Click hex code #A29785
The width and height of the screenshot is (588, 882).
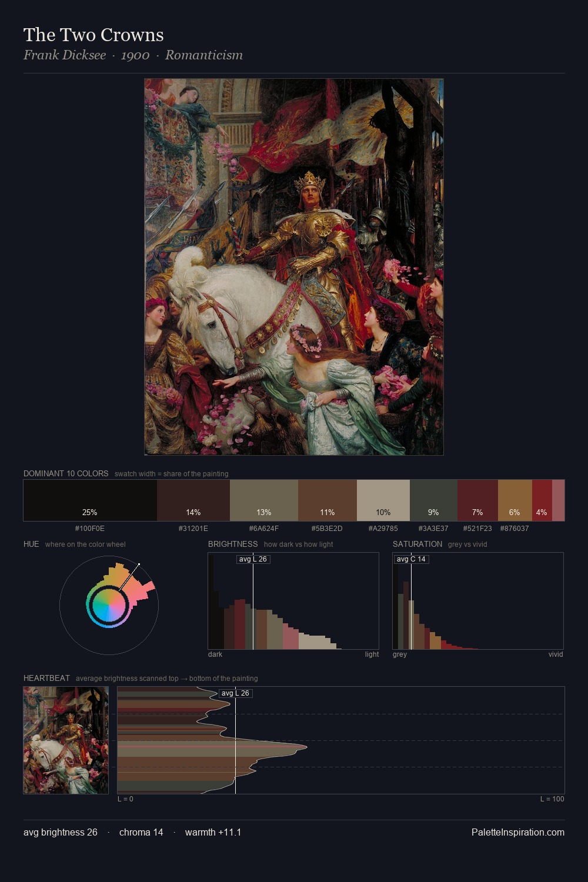[383, 529]
